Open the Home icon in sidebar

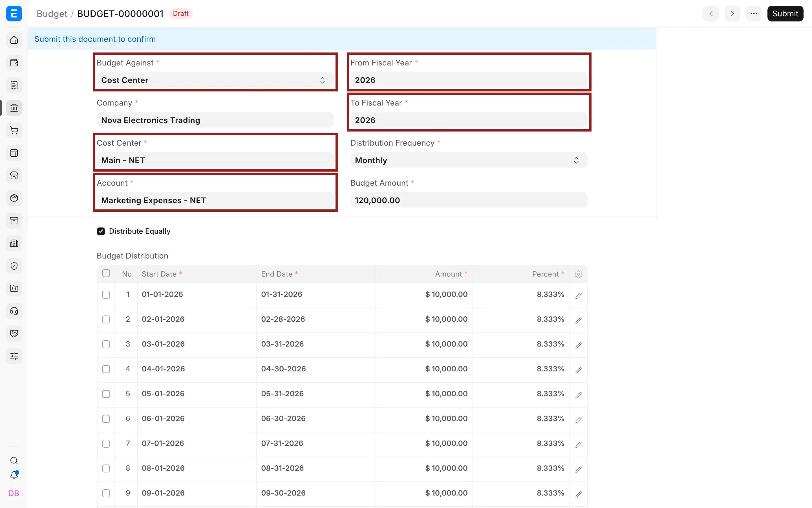pyautogui.click(x=14, y=40)
